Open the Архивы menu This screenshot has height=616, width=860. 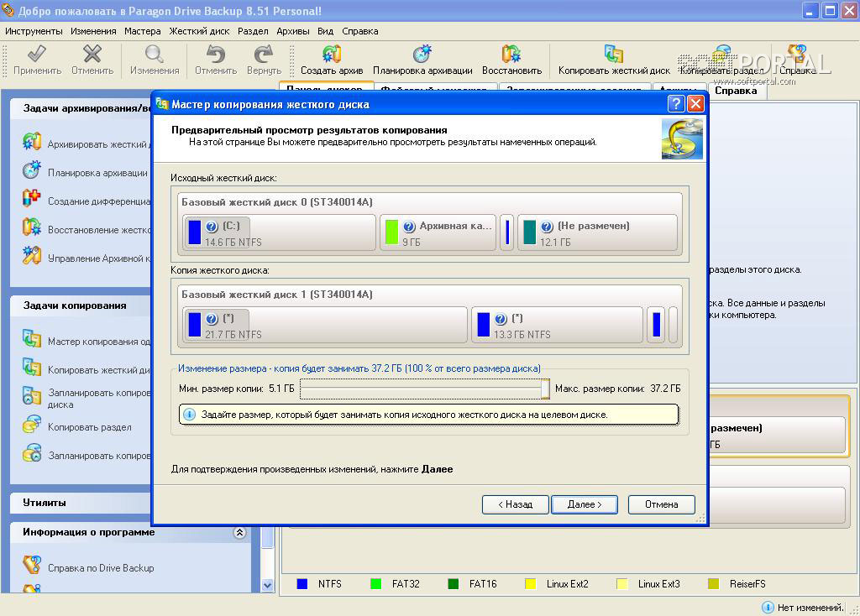[293, 31]
